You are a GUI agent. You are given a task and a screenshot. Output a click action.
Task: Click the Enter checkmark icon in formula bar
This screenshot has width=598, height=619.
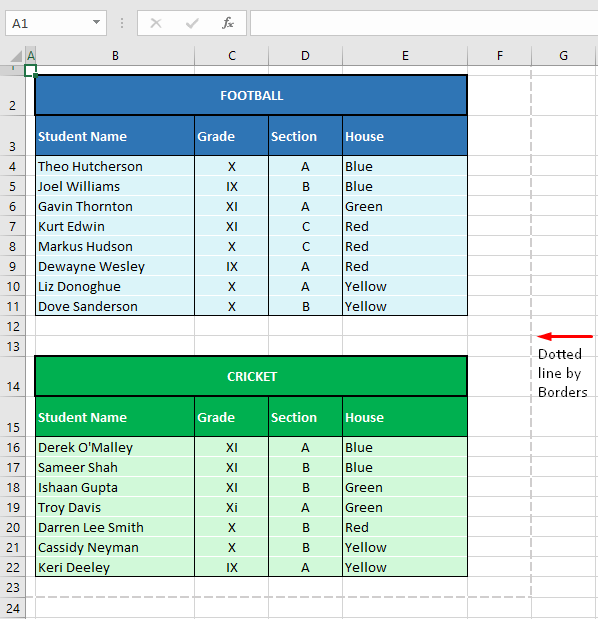point(192,23)
